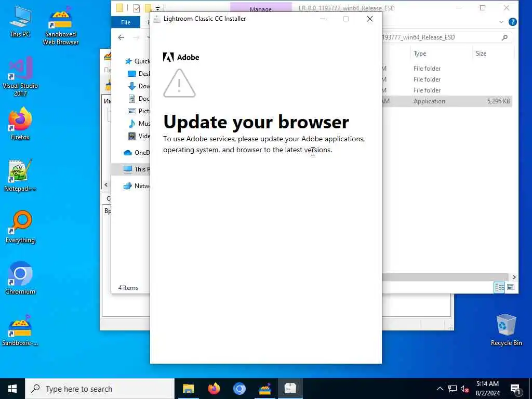This screenshot has width=532, height=399.
Task: Minimize the Lightroom Classic CC Installer window
Action: click(x=323, y=19)
